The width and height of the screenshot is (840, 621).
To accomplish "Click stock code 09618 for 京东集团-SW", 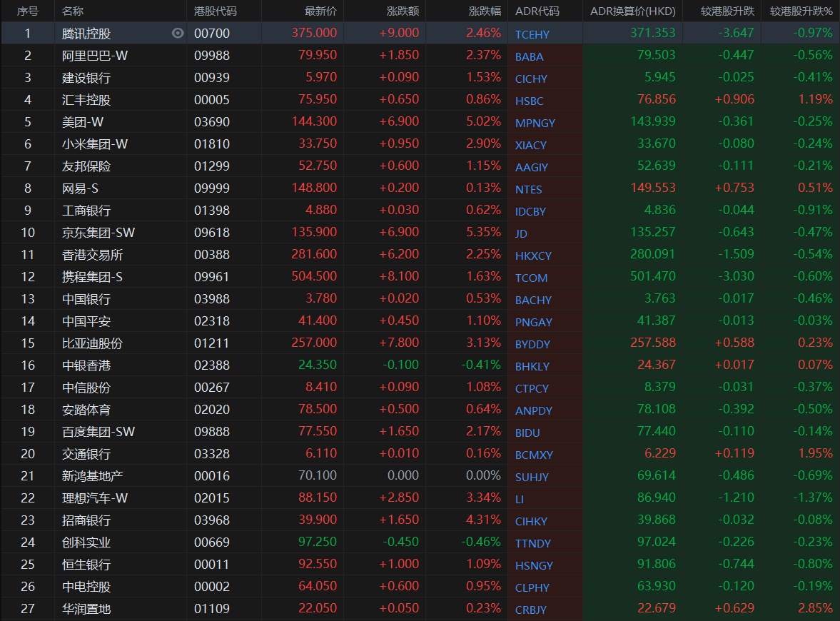I will coord(212,233).
